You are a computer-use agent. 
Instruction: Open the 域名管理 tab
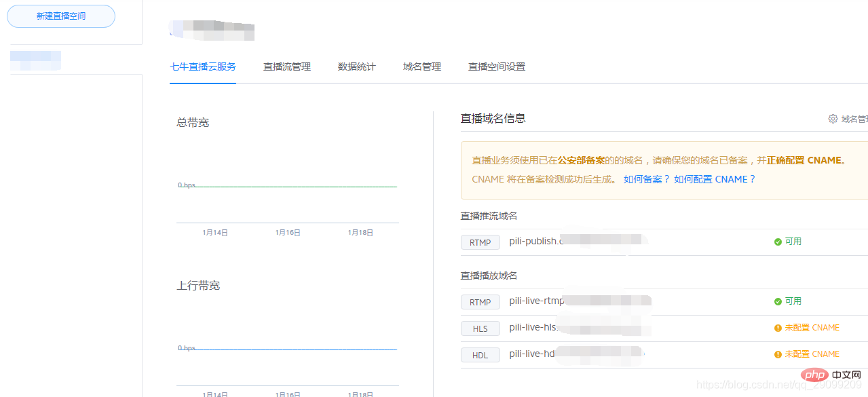click(421, 67)
